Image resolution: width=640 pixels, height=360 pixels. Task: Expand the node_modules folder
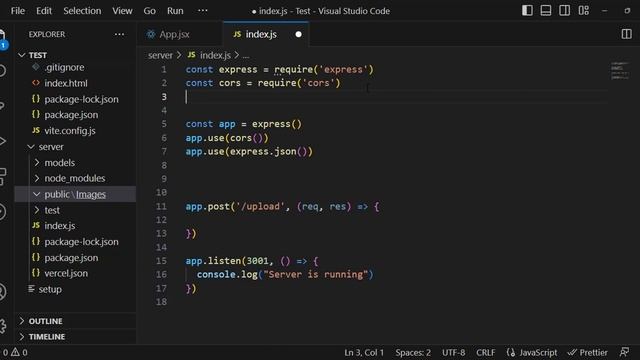75,178
